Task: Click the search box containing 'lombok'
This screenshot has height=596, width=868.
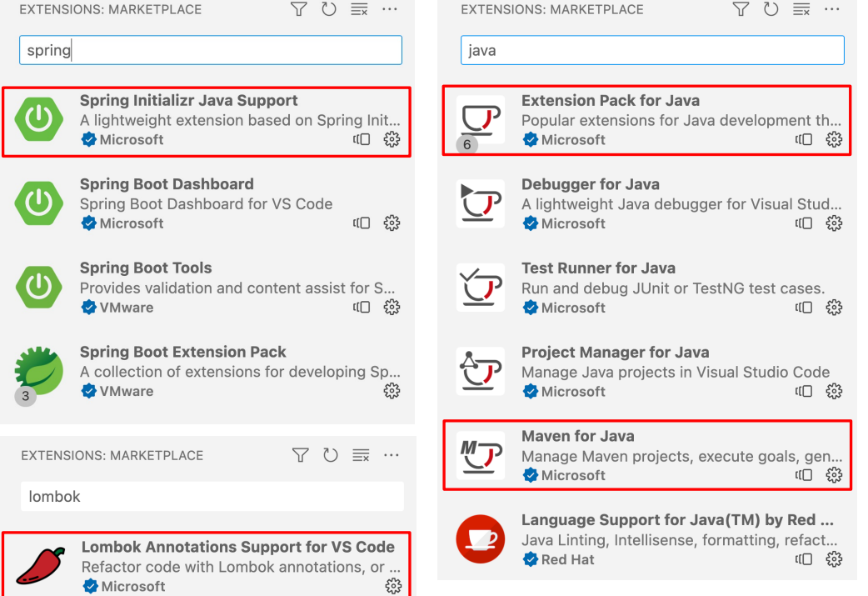Action: tap(212, 496)
